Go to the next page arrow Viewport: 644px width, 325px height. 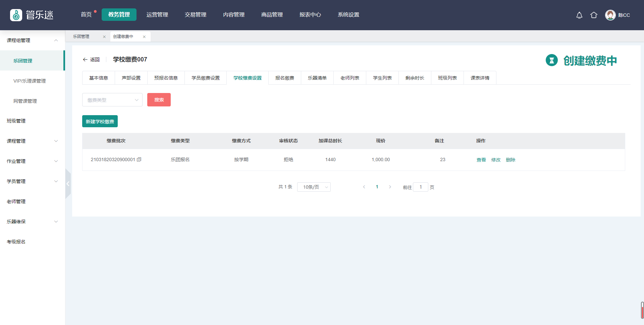390,187
